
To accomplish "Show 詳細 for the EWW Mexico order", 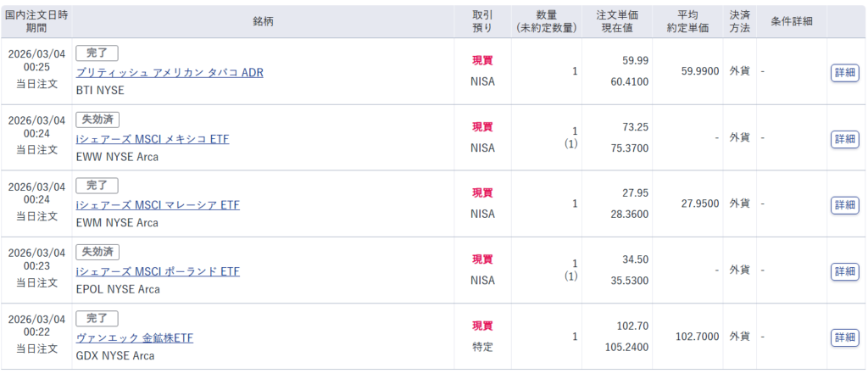I will [x=844, y=138].
